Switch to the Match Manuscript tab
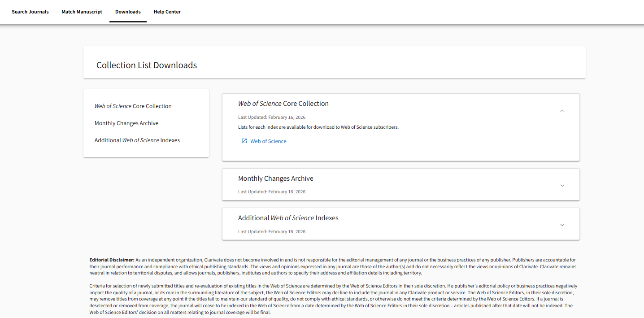Image resolution: width=644 pixels, height=318 pixels. click(82, 12)
